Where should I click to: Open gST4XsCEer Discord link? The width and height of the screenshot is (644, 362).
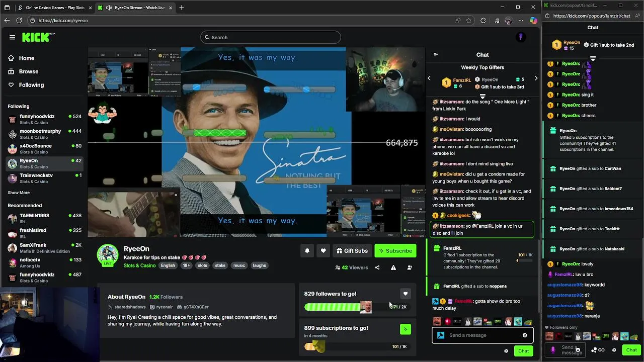click(193, 307)
